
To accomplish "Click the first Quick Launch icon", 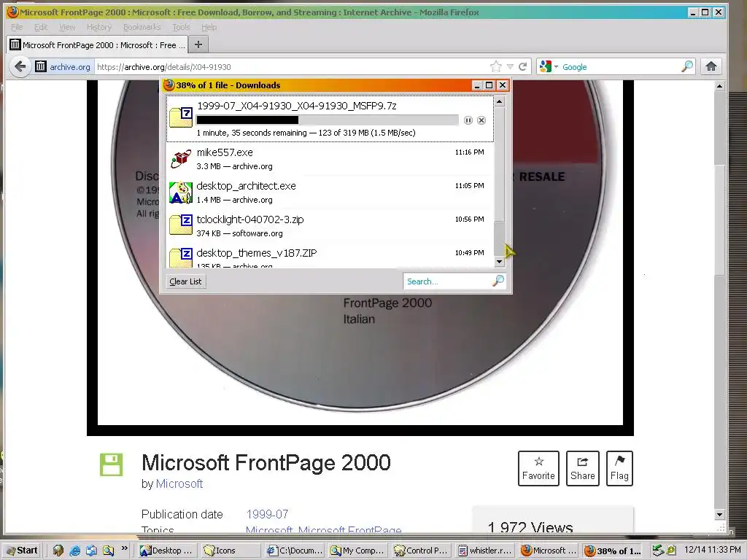I will pyautogui.click(x=58, y=551).
